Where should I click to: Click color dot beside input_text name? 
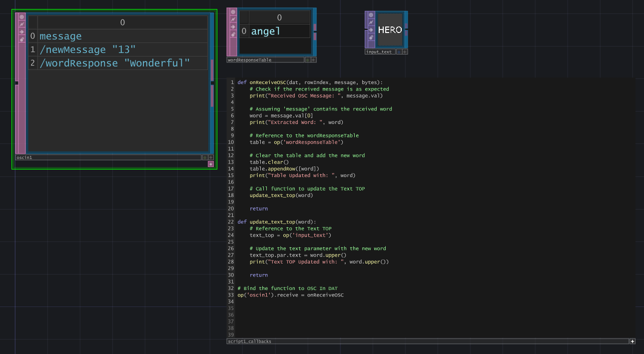click(399, 51)
